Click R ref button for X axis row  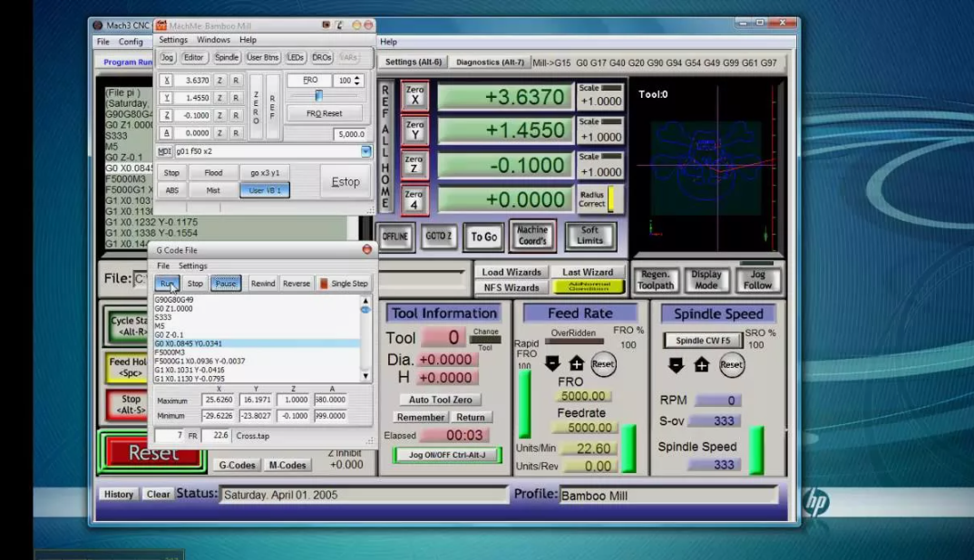pyautogui.click(x=236, y=80)
